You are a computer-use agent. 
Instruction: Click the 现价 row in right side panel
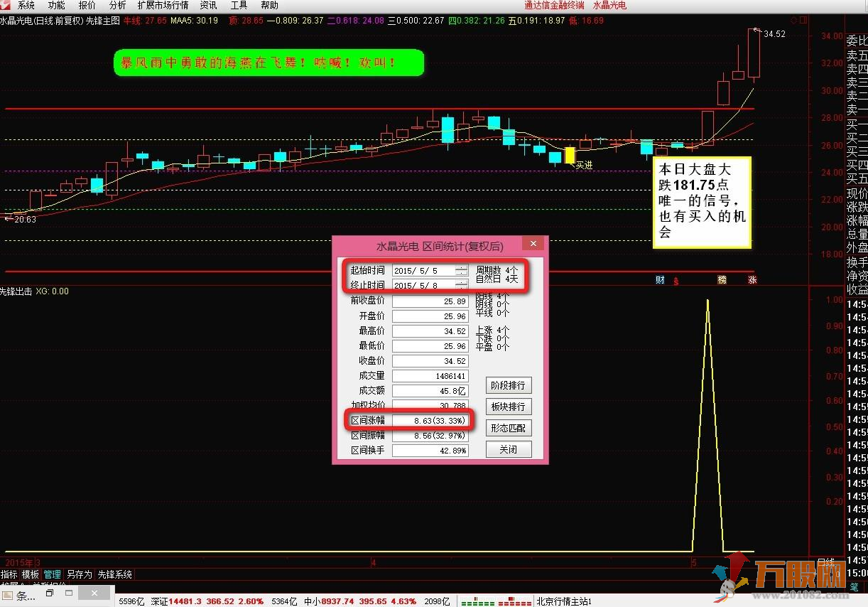pos(857,193)
